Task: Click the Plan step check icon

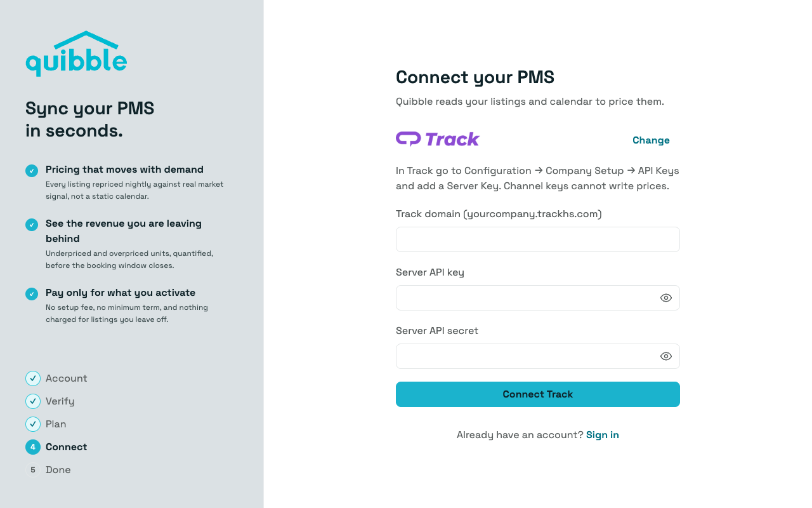Action: pyautogui.click(x=33, y=424)
